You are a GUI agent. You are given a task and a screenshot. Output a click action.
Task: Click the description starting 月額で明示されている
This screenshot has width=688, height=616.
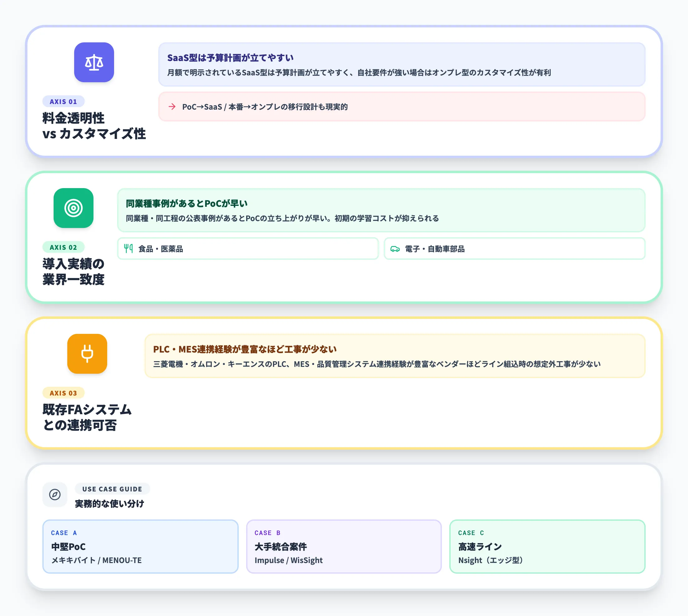coord(359,73)
